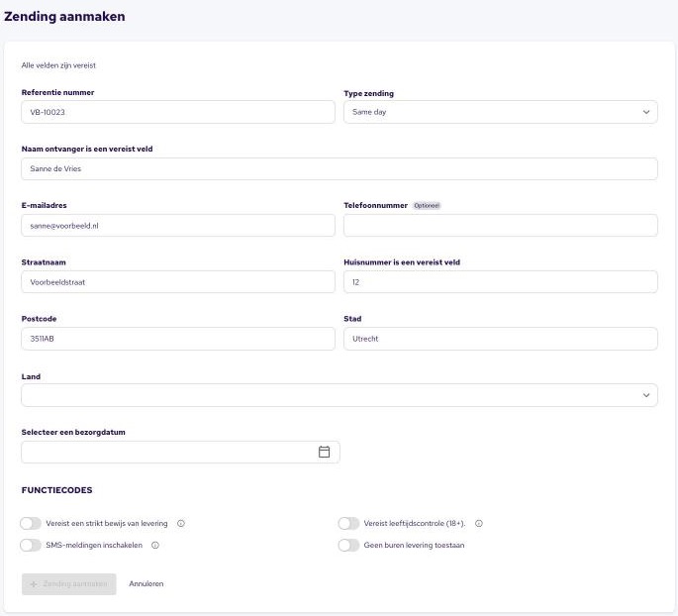This screenshot has height=616, width=678.
Task: Toggle Geen buren levering toestaan
Action: tap(348, 545)
